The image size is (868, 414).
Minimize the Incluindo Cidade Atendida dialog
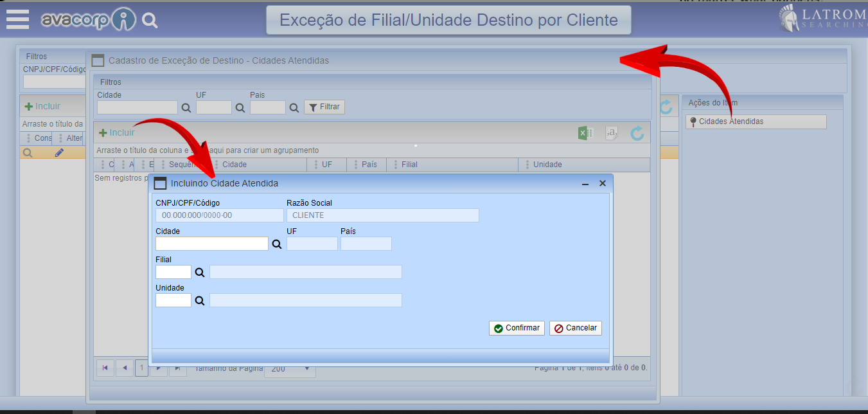(x=585, y=184)
